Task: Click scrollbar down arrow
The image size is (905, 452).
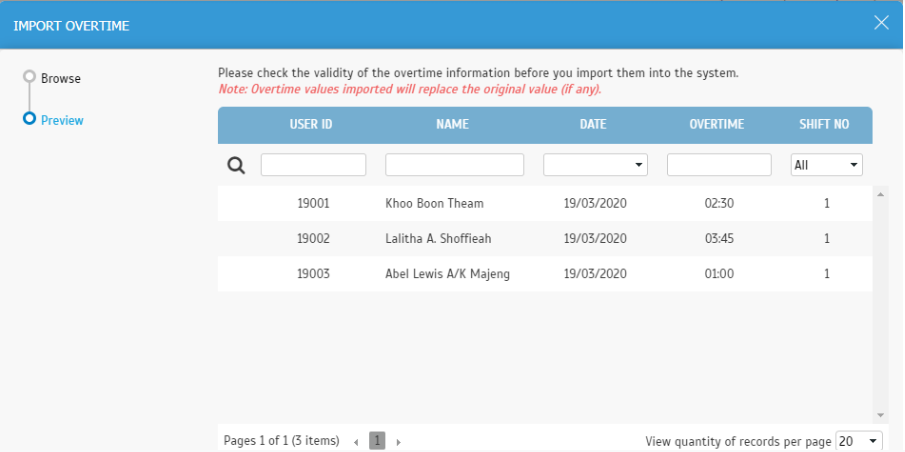Action: [x=880, y=415]
